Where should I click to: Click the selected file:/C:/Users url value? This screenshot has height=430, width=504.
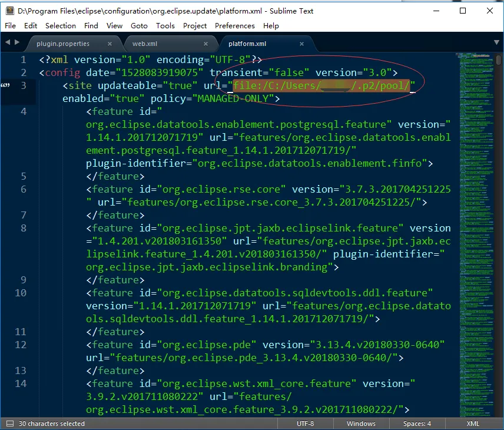(x=321, y=86)
